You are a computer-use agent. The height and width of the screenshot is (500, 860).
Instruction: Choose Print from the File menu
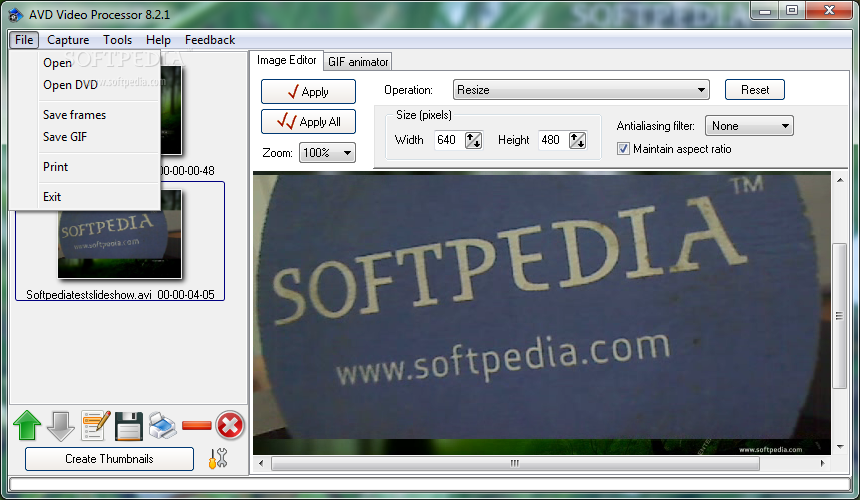point(85,167)
